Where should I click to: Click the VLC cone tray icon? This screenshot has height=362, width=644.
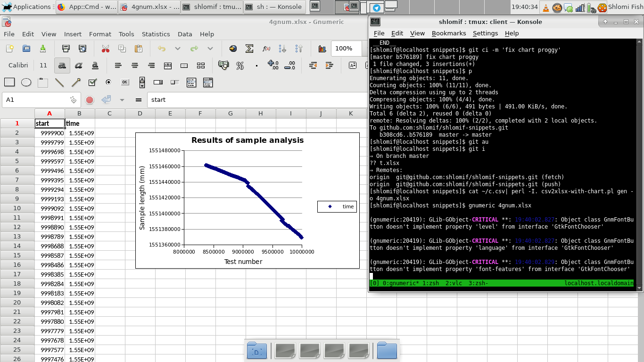click(x=546, y=8)
